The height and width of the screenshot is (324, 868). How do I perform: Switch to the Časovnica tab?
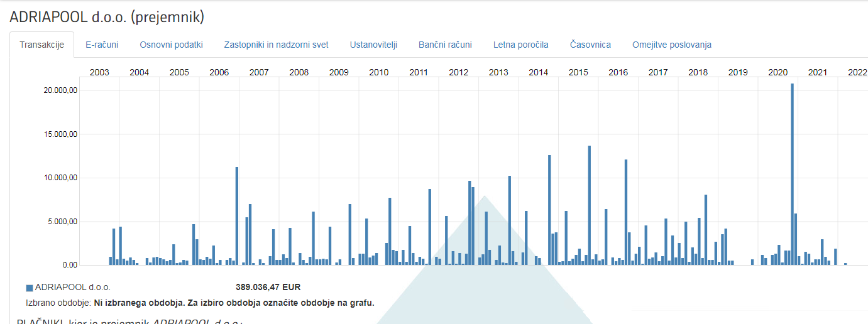[x=590, y=45]
